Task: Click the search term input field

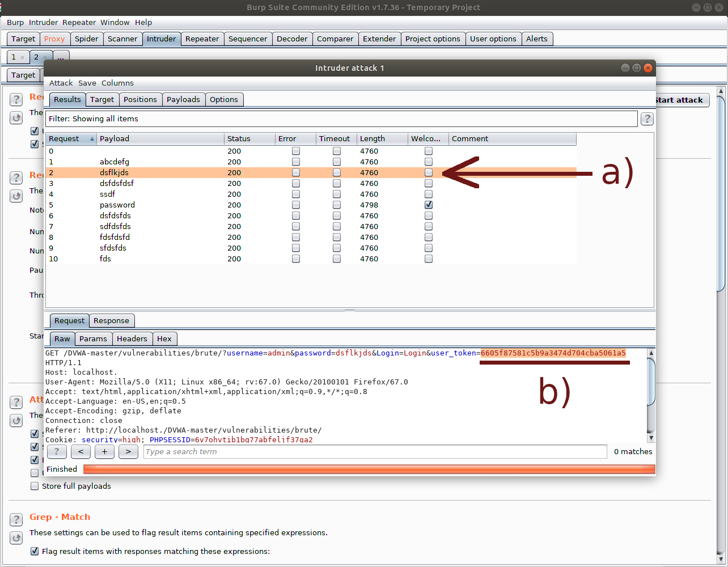Action: 374,451
